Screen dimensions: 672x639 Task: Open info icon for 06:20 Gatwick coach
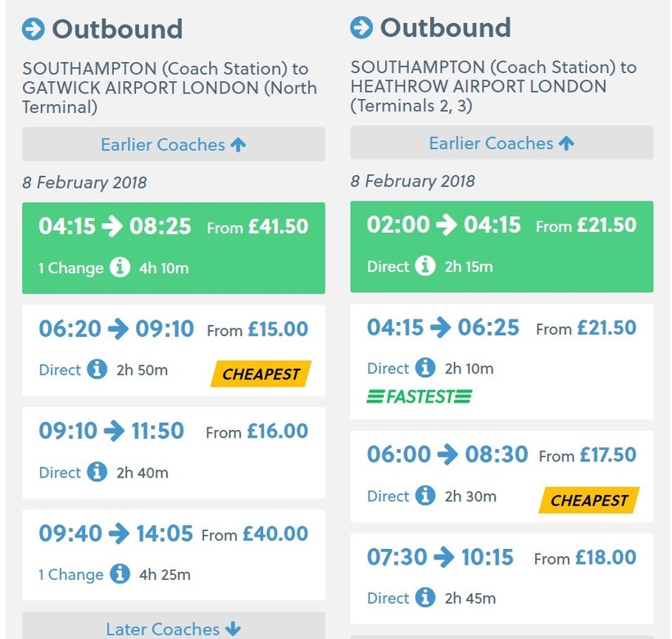[x=97, y=369]
